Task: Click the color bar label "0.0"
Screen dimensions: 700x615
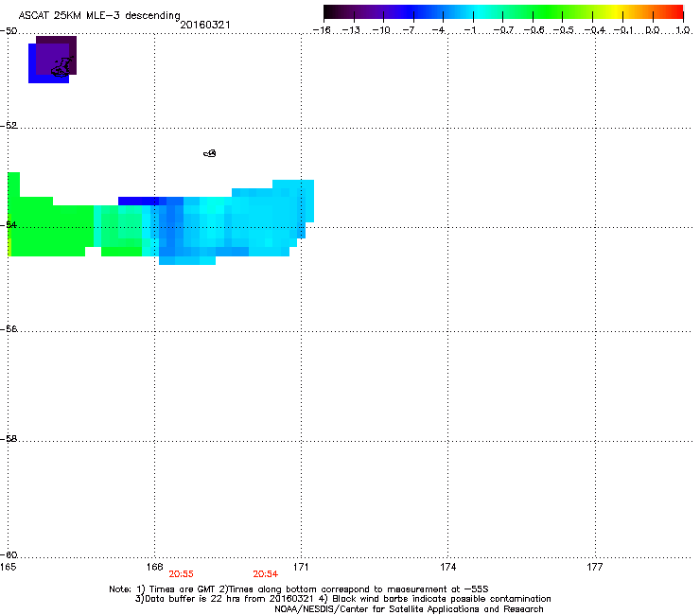Action: [x=653, y=30]
